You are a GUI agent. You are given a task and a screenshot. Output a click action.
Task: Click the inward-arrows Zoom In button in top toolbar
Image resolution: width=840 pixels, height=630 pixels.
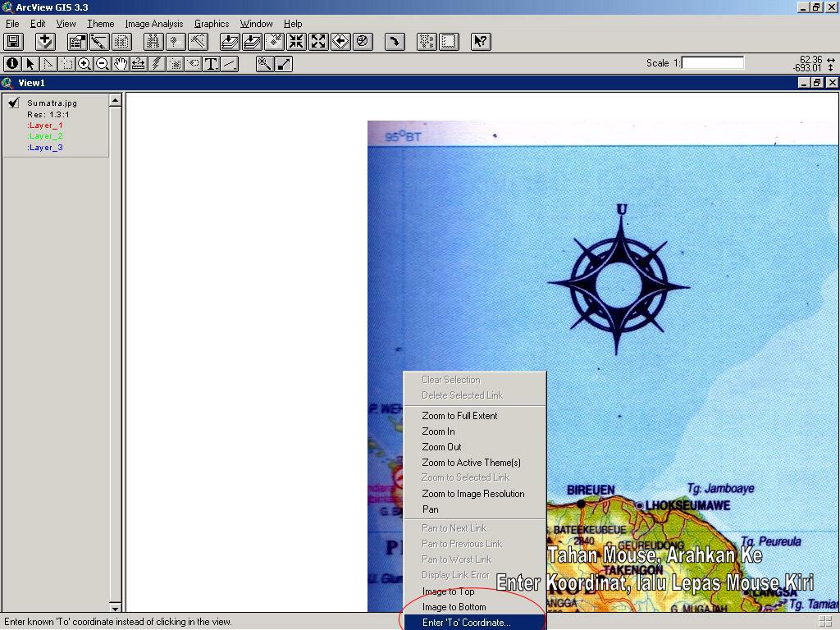pyautogui.click(x=296, y=41)
